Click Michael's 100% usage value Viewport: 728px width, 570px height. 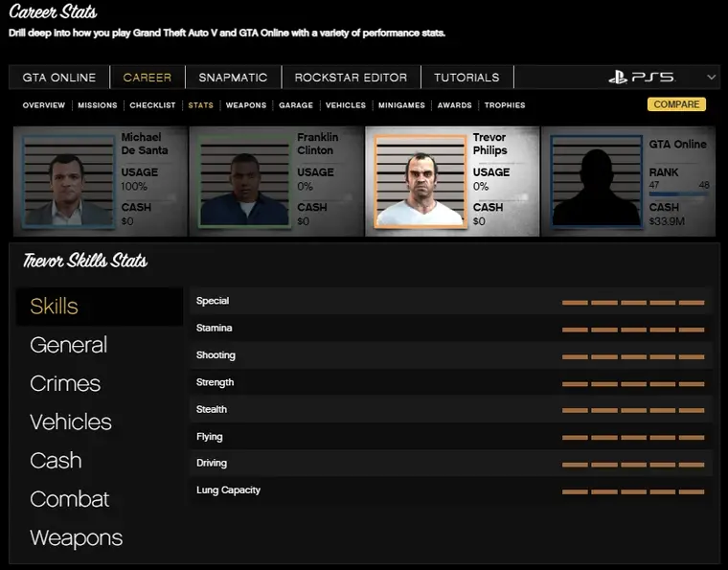(x=134, y=187)
